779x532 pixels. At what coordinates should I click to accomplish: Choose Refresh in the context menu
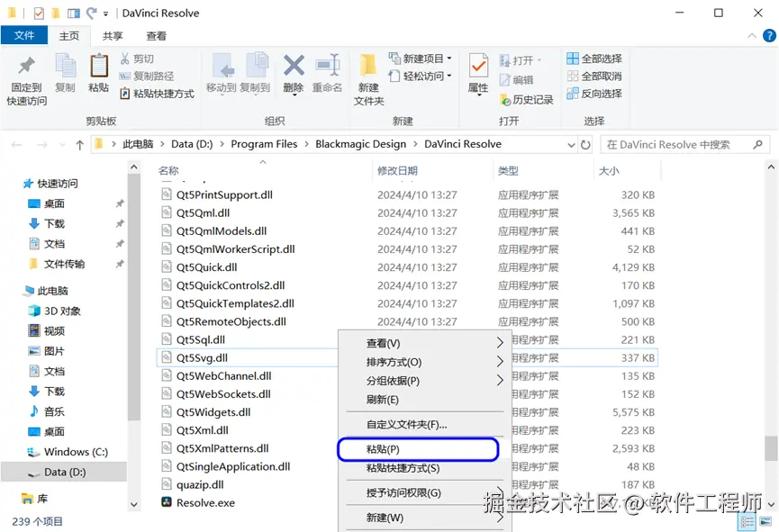425,400
